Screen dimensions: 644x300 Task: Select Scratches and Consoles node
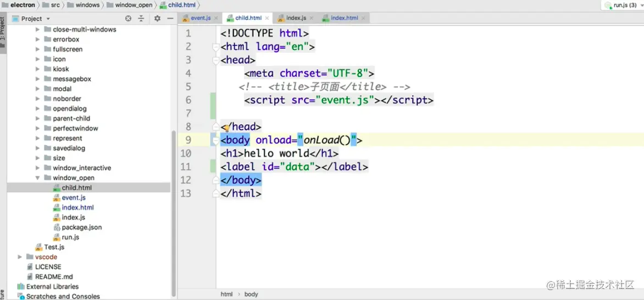point(63,296)
